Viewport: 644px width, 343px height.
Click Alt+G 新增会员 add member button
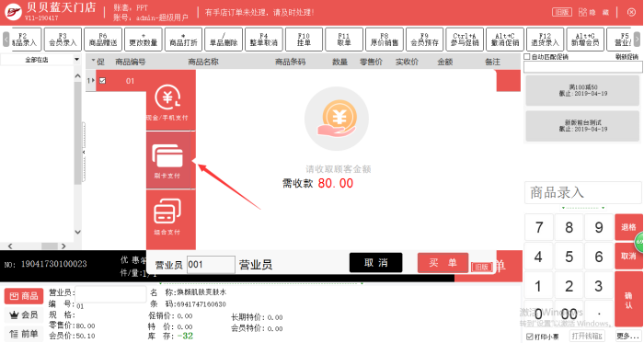click(x=585, y=40)
